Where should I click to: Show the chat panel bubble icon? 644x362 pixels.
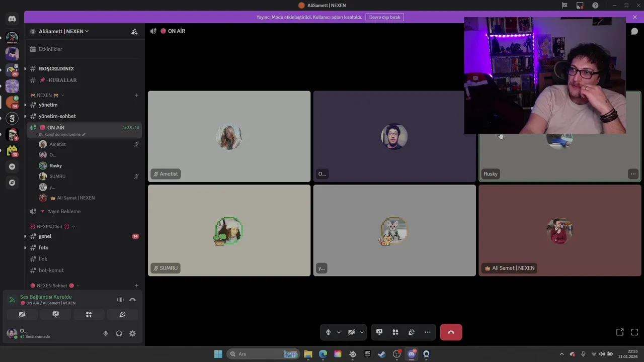pyautogui.click(x=634, y=31)
